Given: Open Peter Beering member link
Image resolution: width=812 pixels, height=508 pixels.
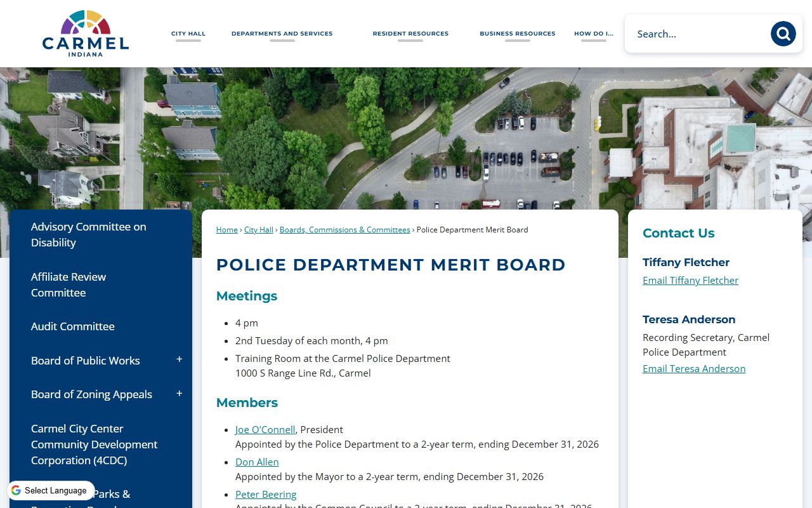Looking at the screenshot, I should coord(266,494).
